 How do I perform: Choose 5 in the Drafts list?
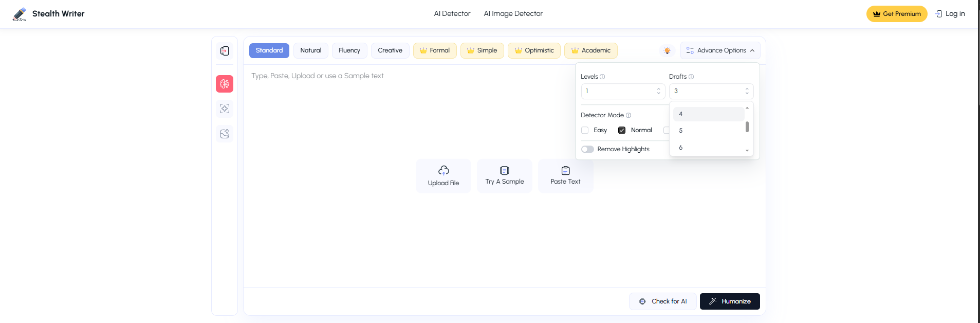709,131
